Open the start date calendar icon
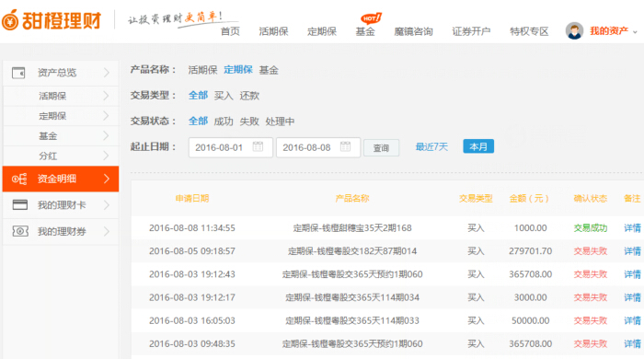This screenshot has height=359, width=644. pos(258,146)
